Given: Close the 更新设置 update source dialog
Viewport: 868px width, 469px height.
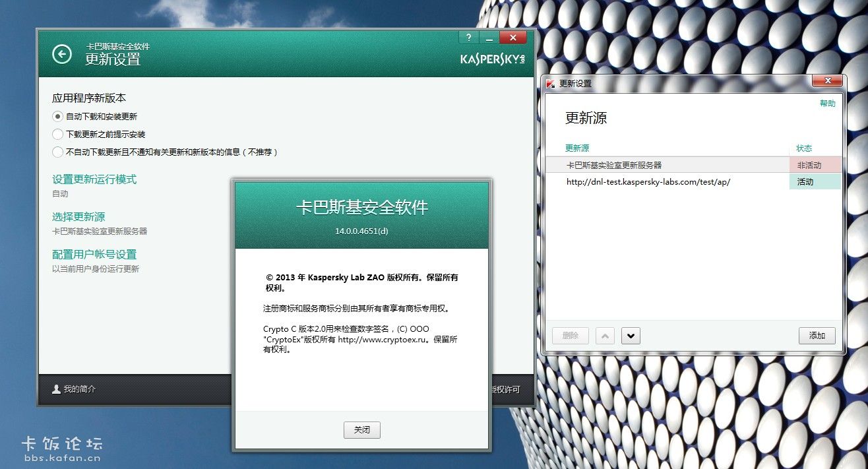Looking at the screenshot, I should (826, 81).
